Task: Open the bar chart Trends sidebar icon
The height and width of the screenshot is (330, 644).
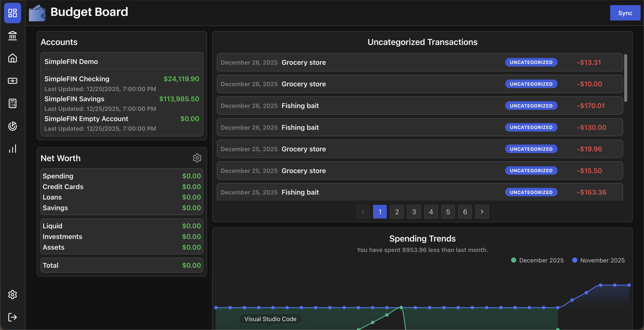Action: (x=13, y=149)
